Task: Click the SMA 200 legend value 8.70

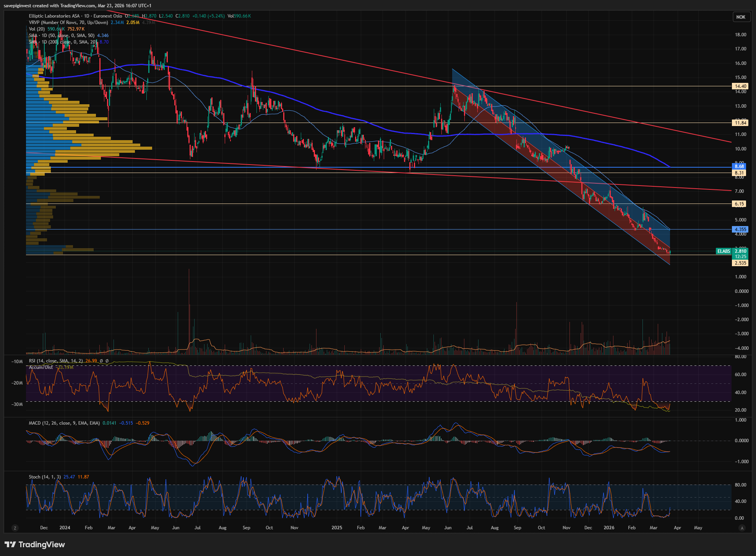Action: click(104, 42)
